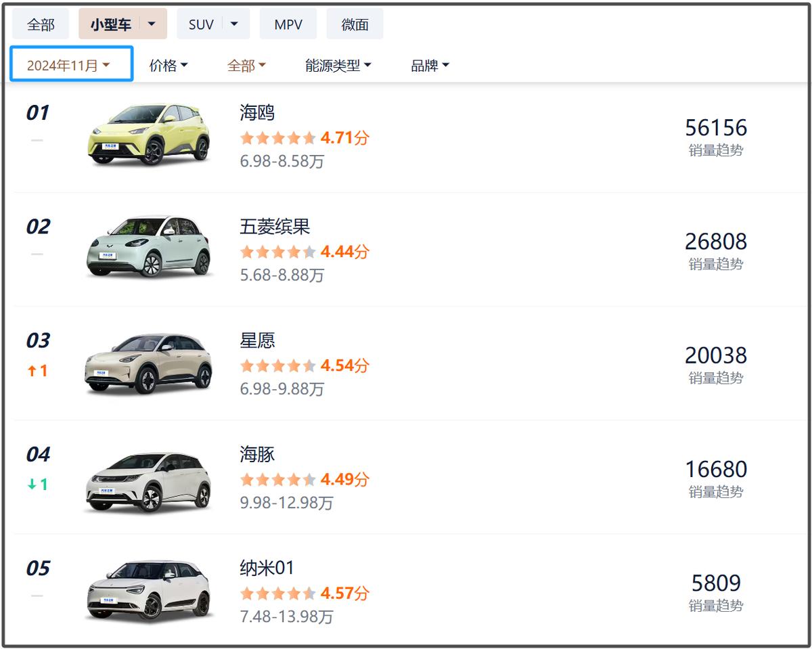Click the price range 5.68-8.88万

(x=282, y=275)
